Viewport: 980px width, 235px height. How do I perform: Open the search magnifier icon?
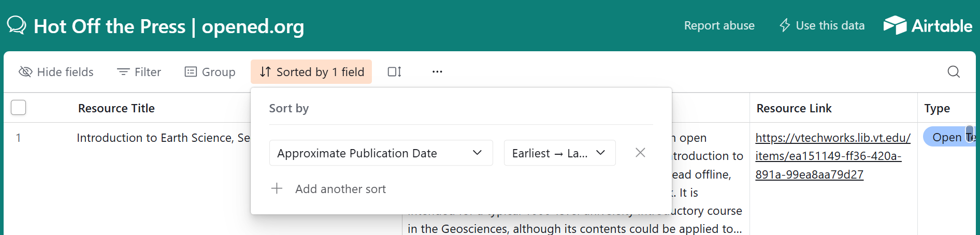coord(954,72)
